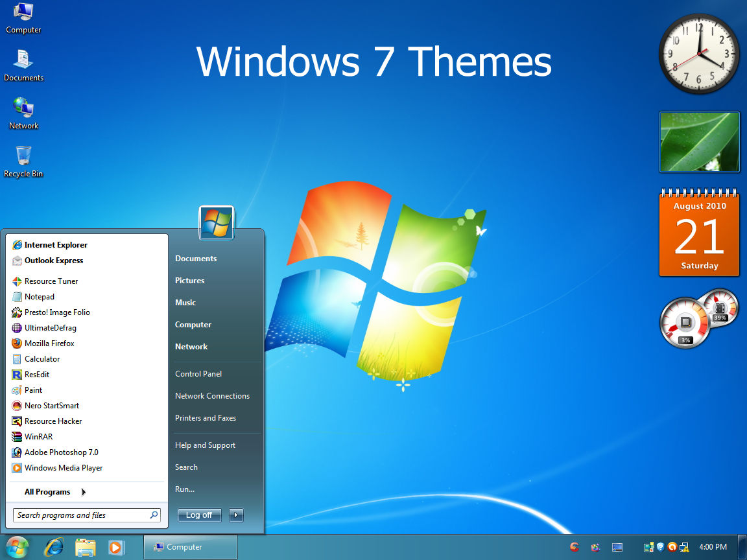Open Control Panel

click(x=198, y=374)
